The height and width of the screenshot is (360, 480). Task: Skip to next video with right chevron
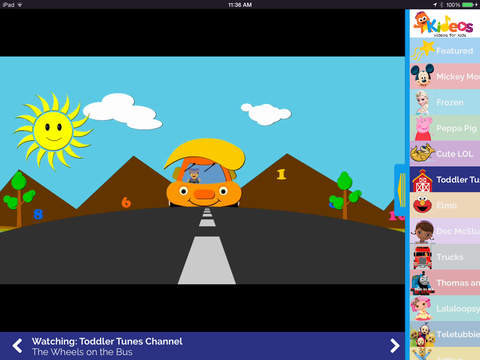[x=395, y=346]
